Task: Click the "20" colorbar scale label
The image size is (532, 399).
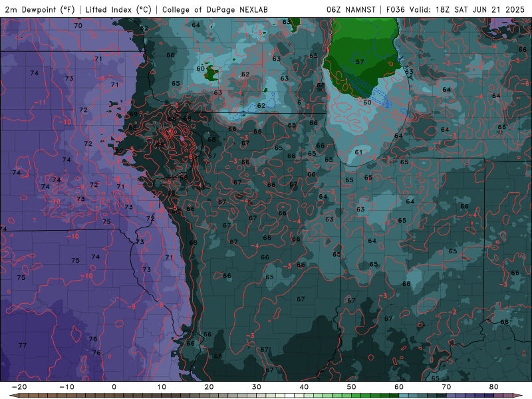Action: click(x=209, y=387)
